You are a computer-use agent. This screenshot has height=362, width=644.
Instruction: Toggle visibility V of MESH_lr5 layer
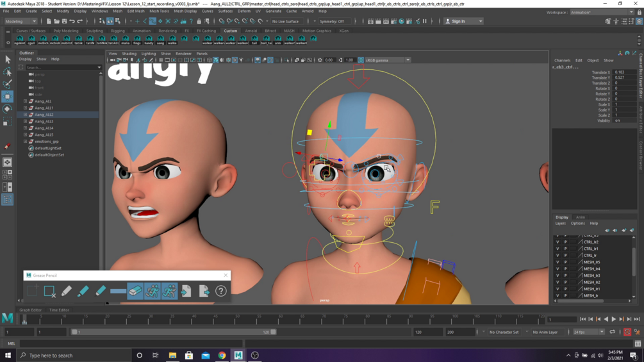pyautogui.click(x=557, y=262)
